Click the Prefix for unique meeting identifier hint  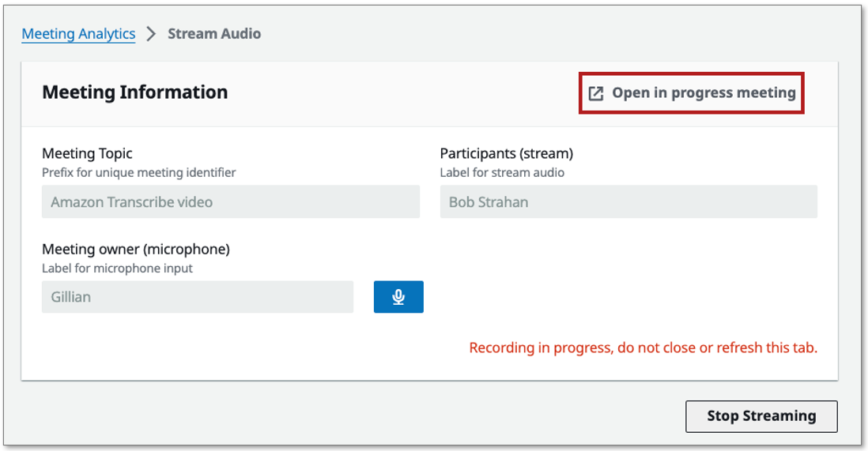pos(139,172)
